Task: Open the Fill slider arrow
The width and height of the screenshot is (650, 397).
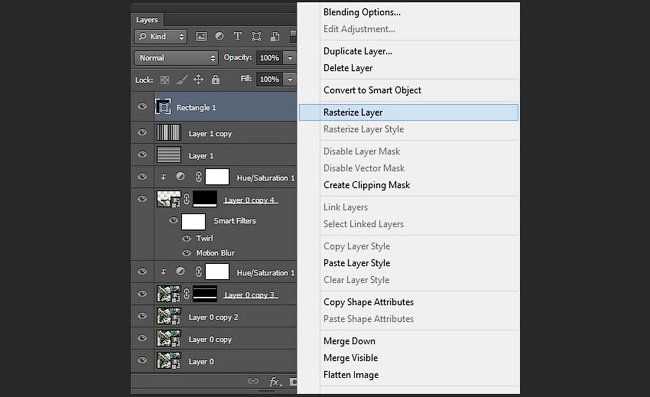Action: pyautogui.click(x=290, y=79)
